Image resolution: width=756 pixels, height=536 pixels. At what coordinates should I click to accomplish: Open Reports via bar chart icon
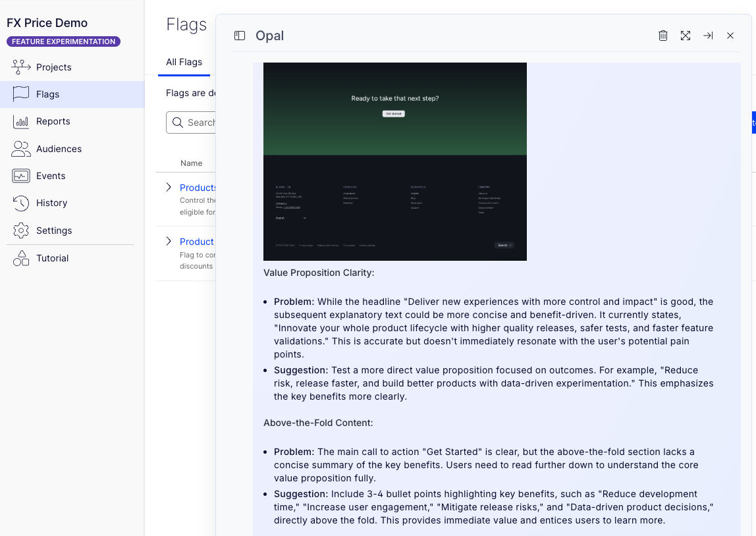(x=21, y=122)
